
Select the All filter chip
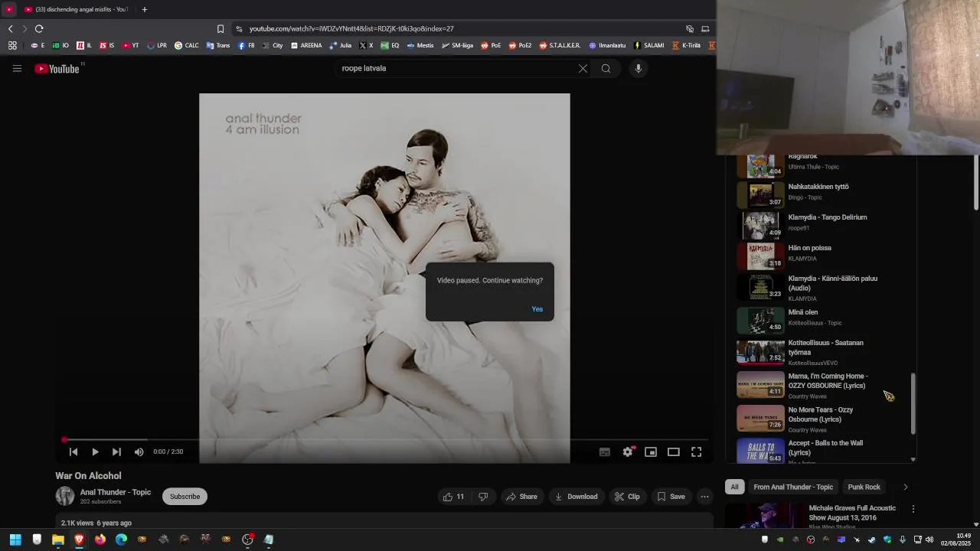(x=734, y=487)
